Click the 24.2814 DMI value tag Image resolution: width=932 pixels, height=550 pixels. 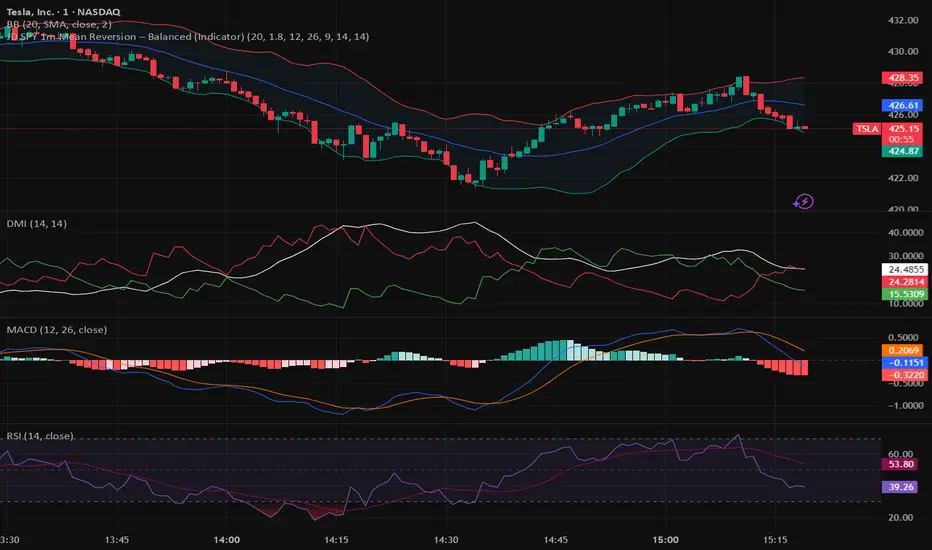[905, 282]
